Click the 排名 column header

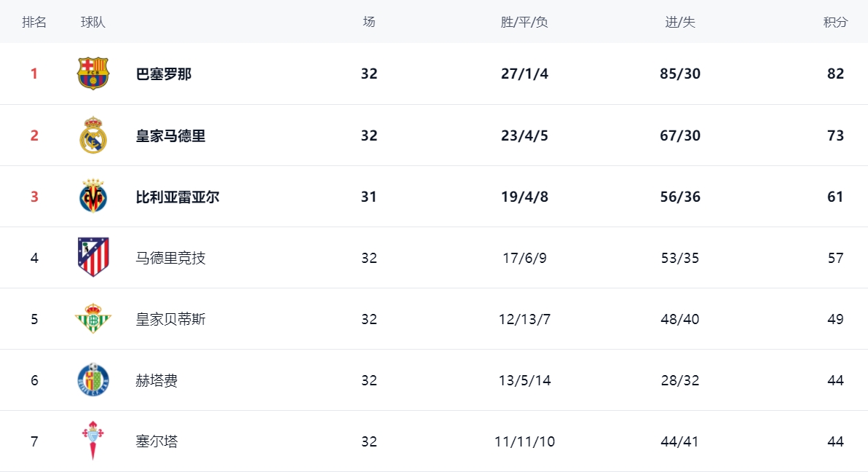(34, 22)
